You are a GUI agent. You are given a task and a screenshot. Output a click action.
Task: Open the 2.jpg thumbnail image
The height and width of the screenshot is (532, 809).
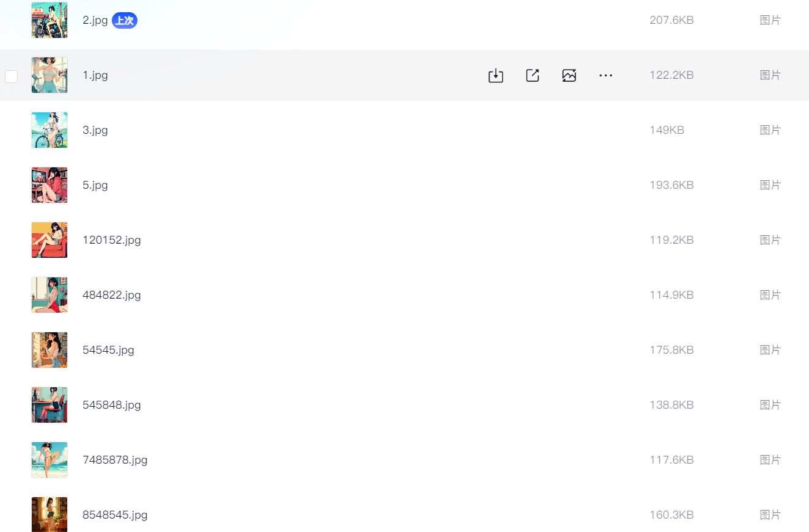(49, 20)
